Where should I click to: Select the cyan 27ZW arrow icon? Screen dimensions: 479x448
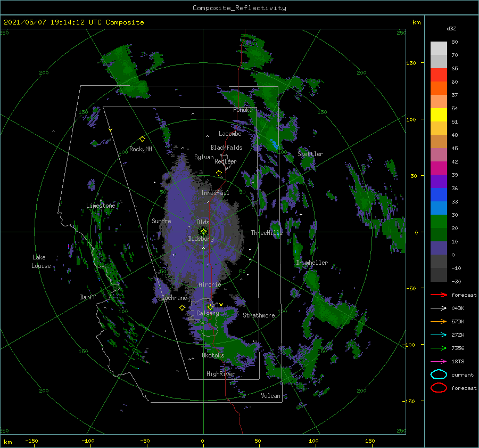tap(439, 335)
